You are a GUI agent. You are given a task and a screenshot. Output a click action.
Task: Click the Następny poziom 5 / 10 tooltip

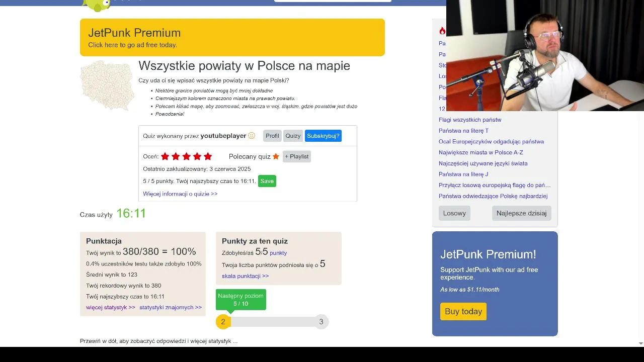(241, 300)
